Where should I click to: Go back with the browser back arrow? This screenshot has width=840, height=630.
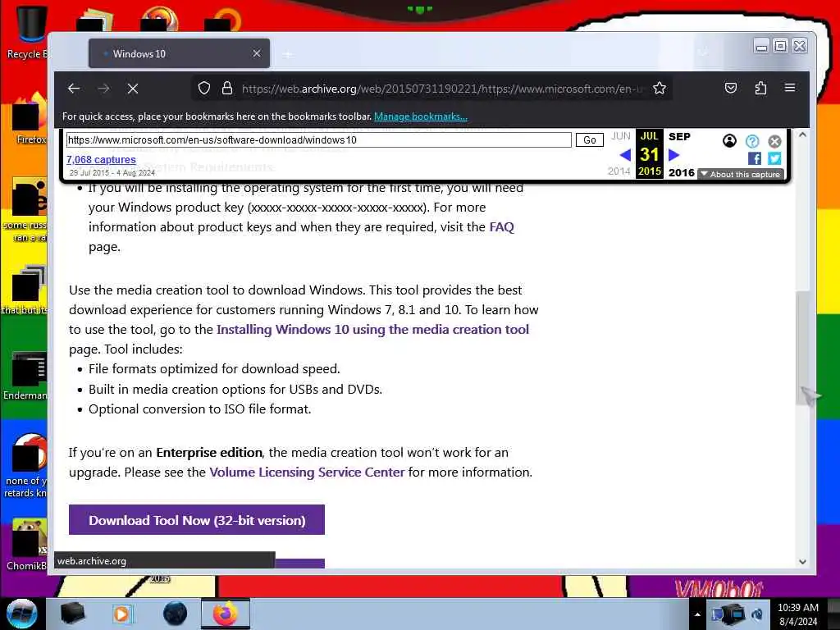(x=74, y=89)
